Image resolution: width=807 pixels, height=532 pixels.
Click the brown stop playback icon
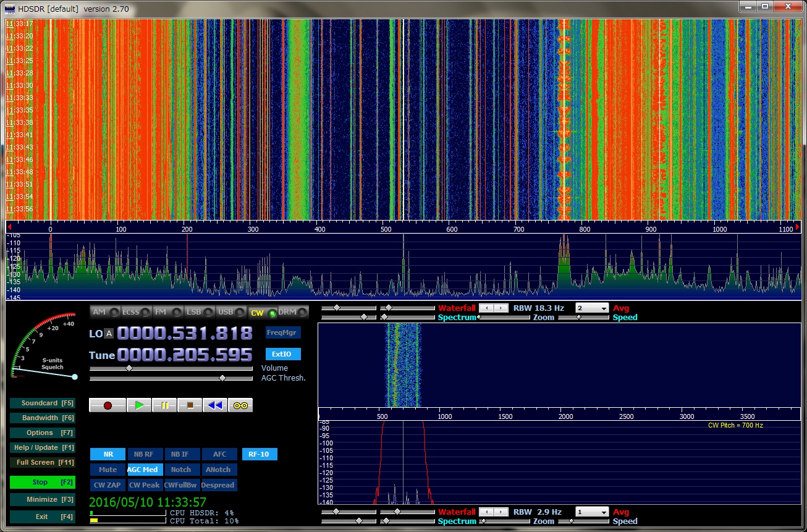click(x=190, y=405)
